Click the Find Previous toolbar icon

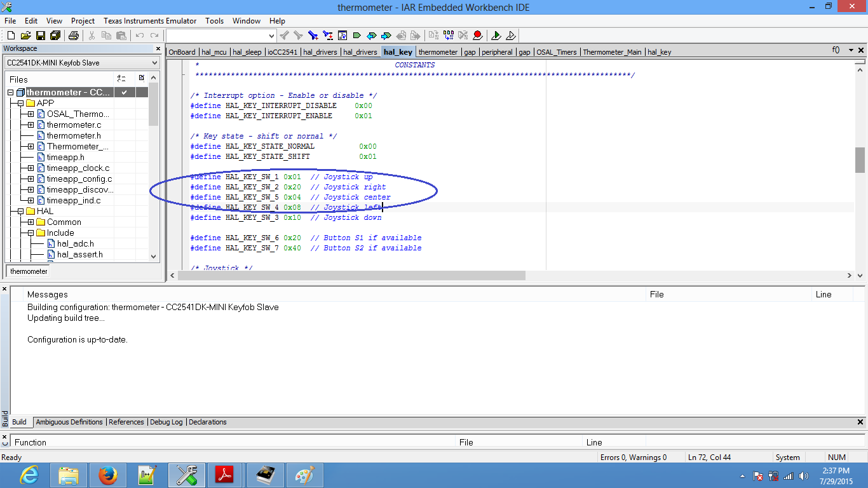(284, 36)
